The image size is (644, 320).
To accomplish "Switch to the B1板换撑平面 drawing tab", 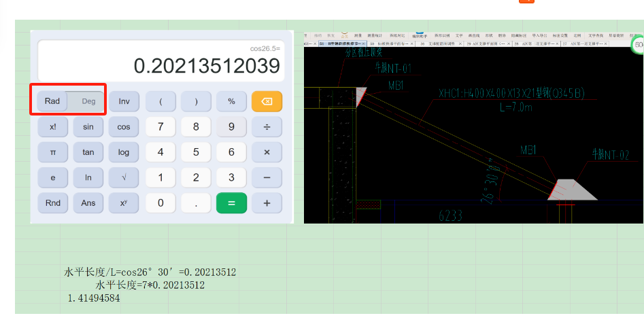I will (x=390, y=44).
